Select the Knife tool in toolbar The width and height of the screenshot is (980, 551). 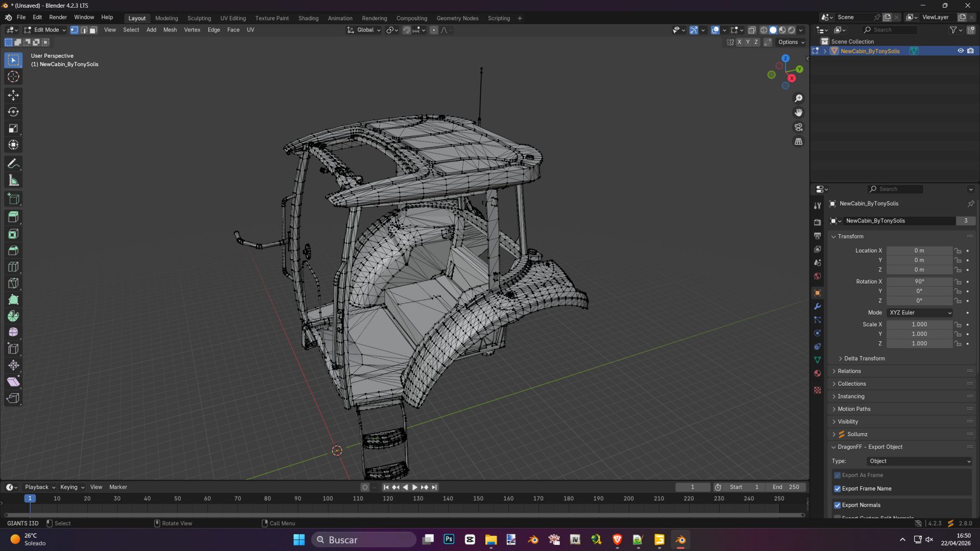[13, 283]
